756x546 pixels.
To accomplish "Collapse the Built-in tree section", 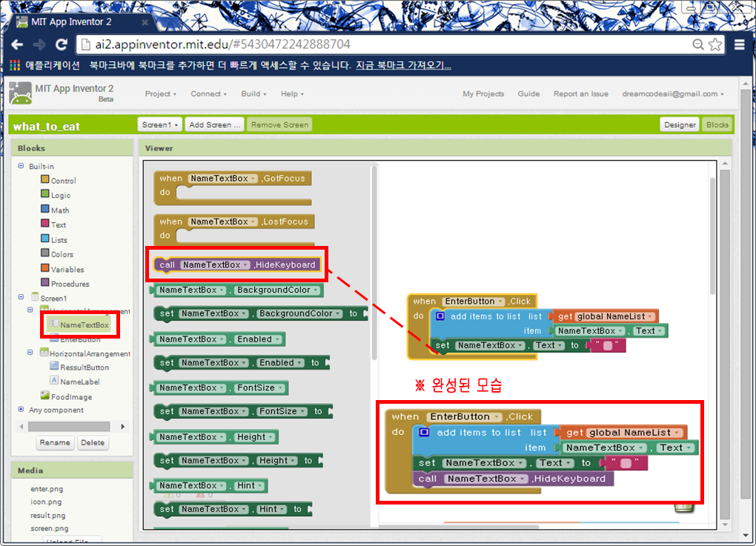I will [x=21, y=166].
